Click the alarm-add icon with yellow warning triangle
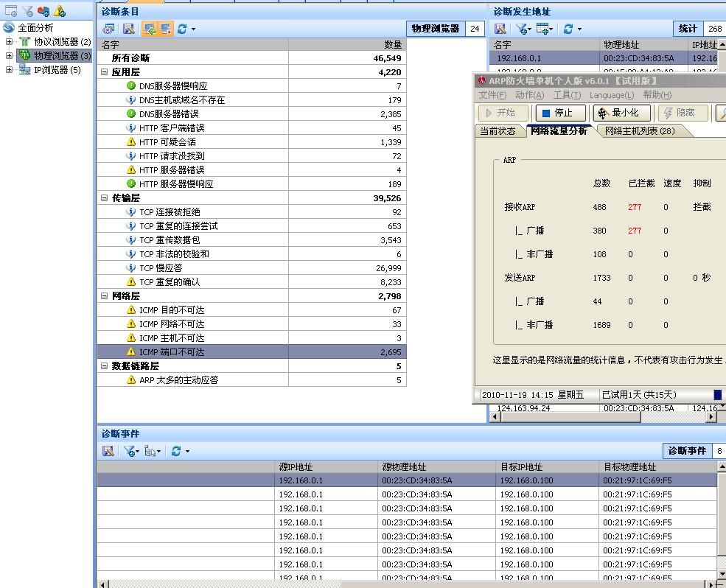Viewport: 726px width, 588px height. pos(60,11)
